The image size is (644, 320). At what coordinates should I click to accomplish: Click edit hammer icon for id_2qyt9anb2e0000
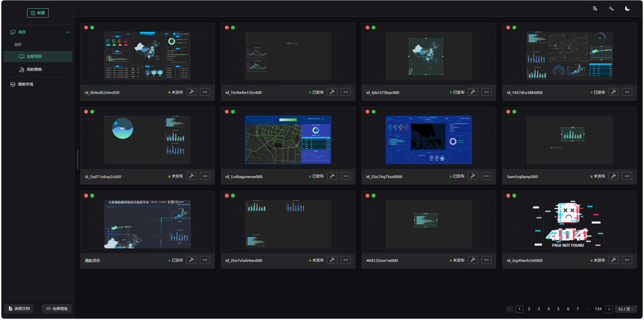(x=614, y=260)
